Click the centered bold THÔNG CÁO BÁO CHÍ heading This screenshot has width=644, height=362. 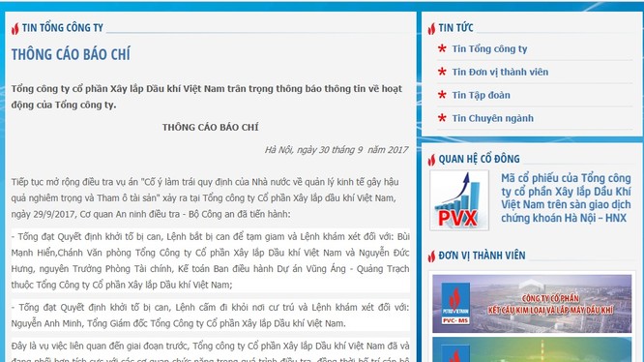(210, 128)
